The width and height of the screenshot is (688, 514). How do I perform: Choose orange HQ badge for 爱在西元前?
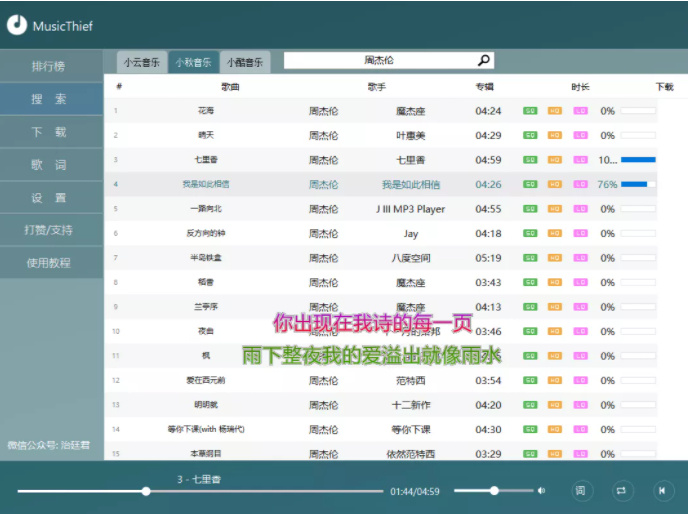(555, 380)
